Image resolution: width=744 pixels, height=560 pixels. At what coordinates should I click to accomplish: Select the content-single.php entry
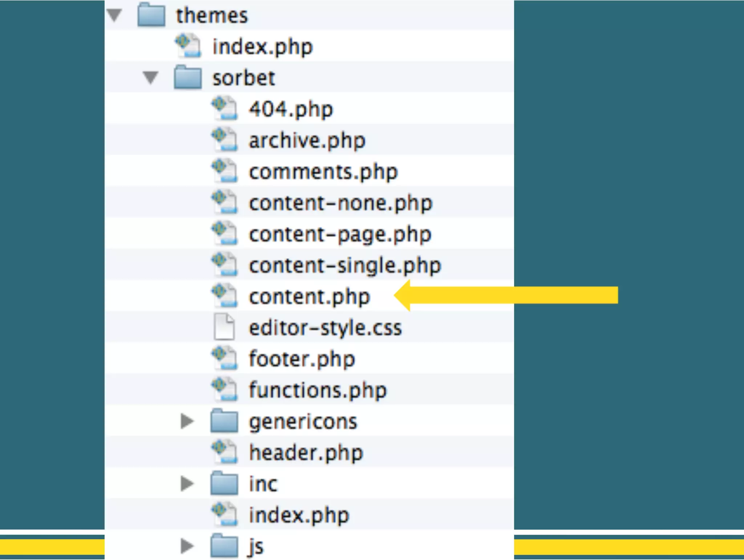coord(345,265)
